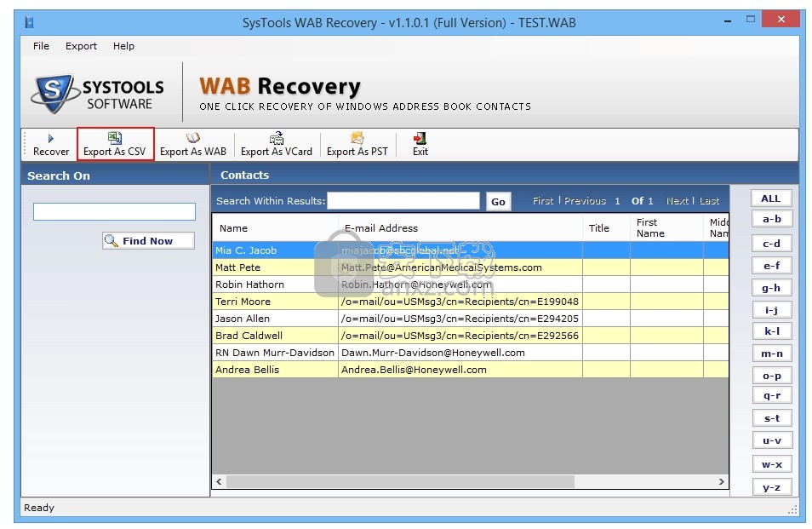Viewport: 812px width, 529px height.
Task: Select the Robin Hathorn contact row
Action: pyautogui.click(x=470, y=285)
